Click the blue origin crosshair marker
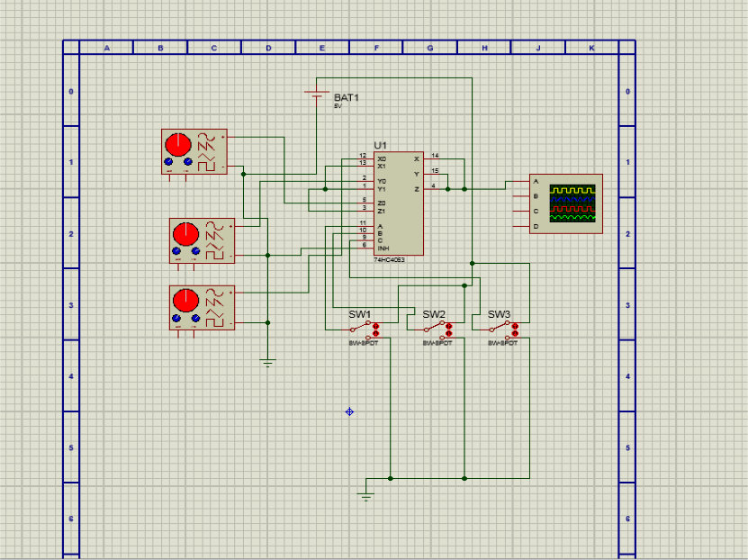This screenshot has height=560, width=748. tap(349, 411)
